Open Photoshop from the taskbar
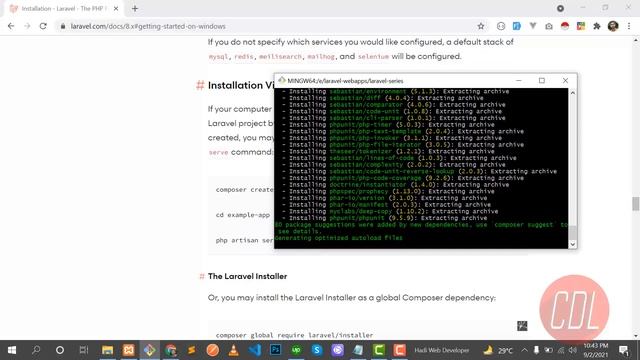640x360 pixels. pyautogui.click(x=276, y=350)
